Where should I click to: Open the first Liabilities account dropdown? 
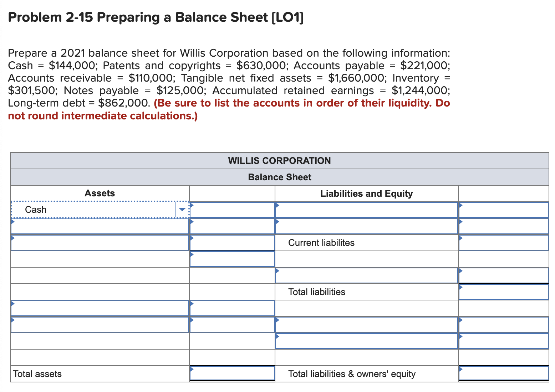[x=367, y=210]
